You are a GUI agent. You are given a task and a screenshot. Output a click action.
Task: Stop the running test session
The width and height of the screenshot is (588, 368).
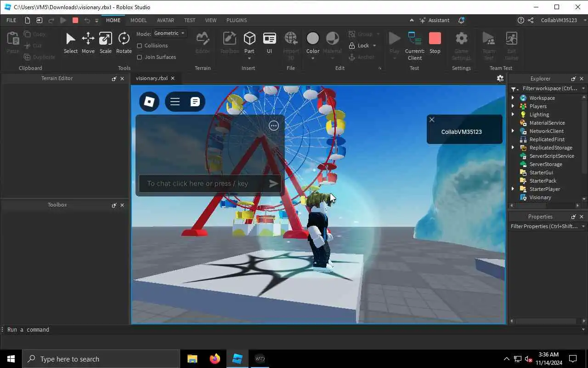coord(435,43)
